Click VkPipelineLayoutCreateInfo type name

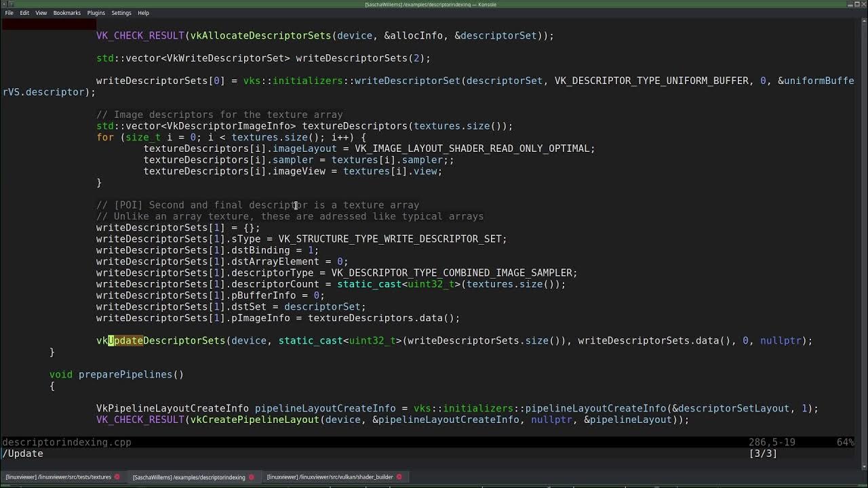point(172,408)
